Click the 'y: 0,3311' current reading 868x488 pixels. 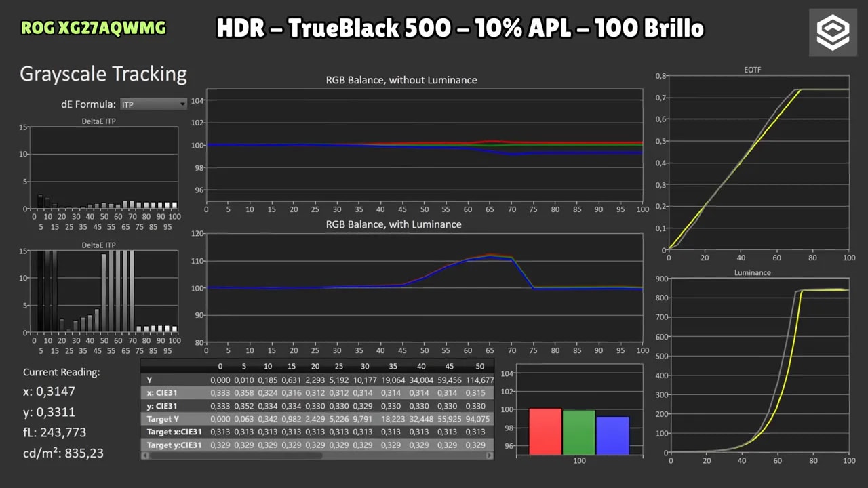pos(49,412)
